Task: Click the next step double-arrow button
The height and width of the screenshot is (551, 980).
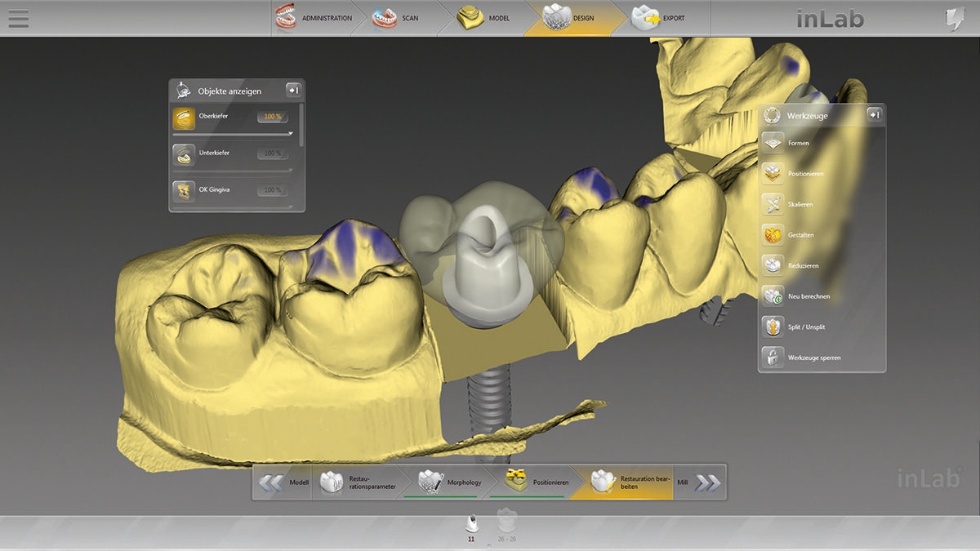Action: (708, 482)
